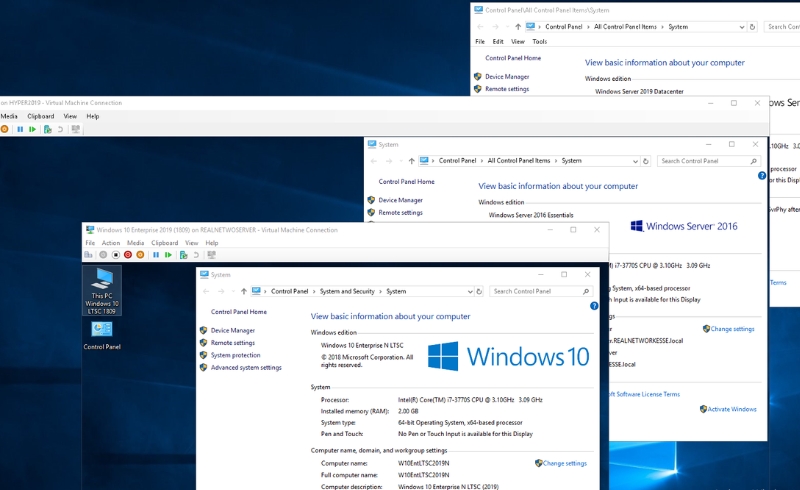Click Pause icon in HYPER2019 VM toolbar
This screenshot has height=490, width=800.
pyautogui.click(x=20, y=129)
